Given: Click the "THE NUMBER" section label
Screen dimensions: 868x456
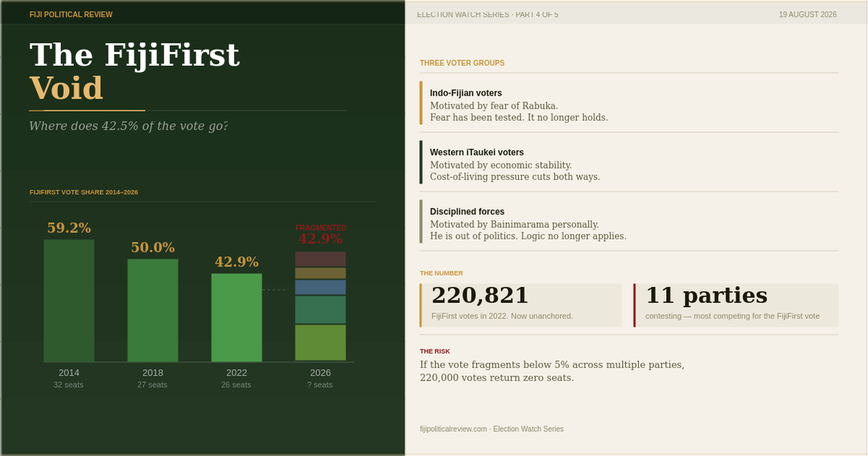Looking at the screenshot, I should 441,274.
